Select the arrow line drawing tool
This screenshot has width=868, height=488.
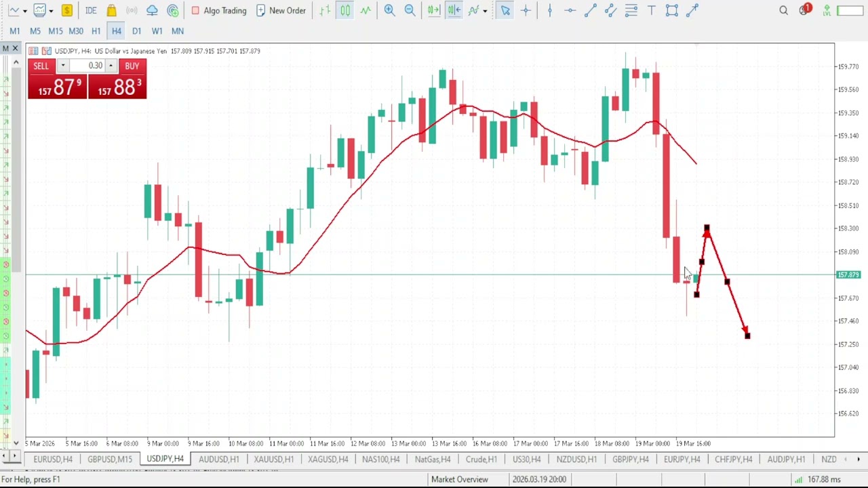click(692, 10)
